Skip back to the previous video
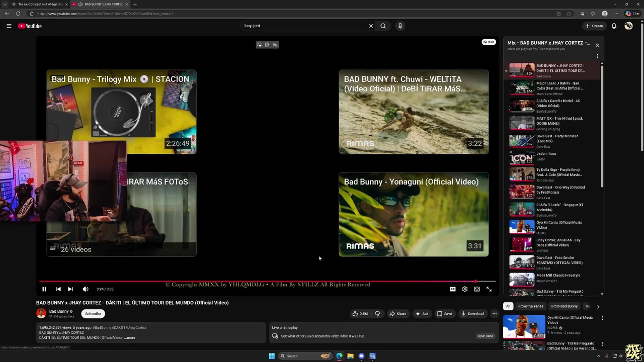The width and height of the screenshot is (644, 362). pos(58,289)
